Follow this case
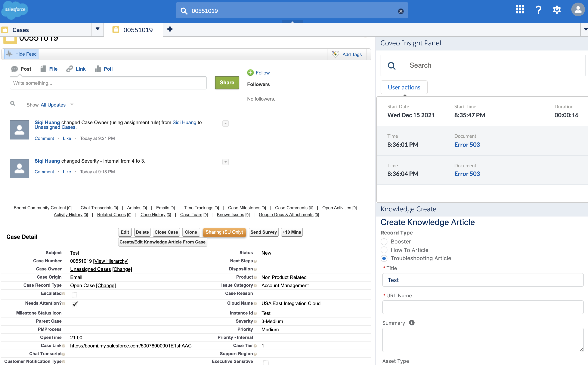The height and width of the screenshot is (365, 588). pyautogui.click(x=263, y=73)
